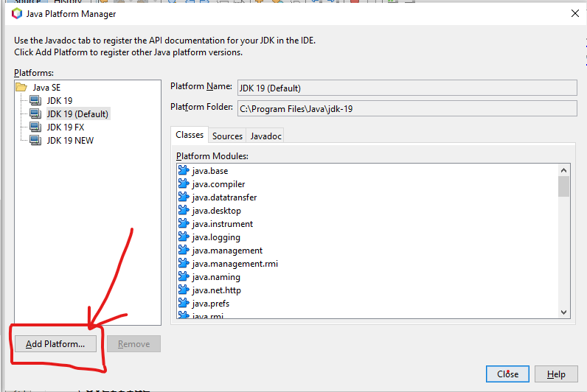
Task: Switch to the Classes tab
Action: [x=190, y=135]
